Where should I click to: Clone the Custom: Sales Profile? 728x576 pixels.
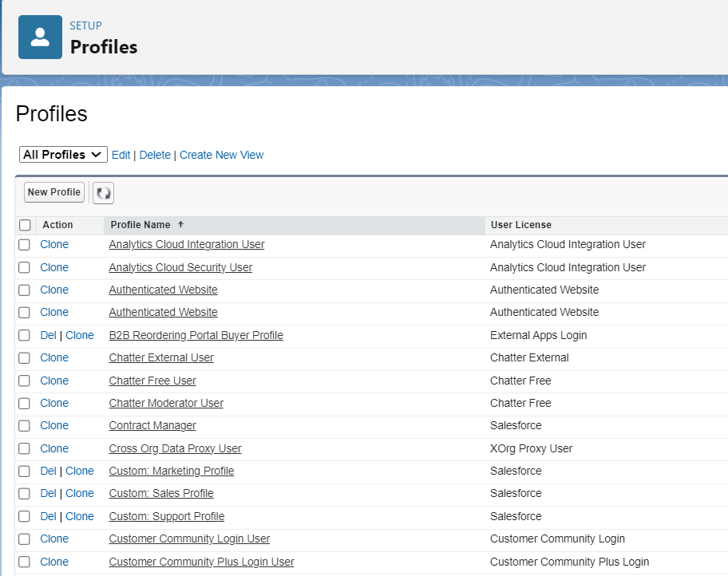tap(79, 493)
